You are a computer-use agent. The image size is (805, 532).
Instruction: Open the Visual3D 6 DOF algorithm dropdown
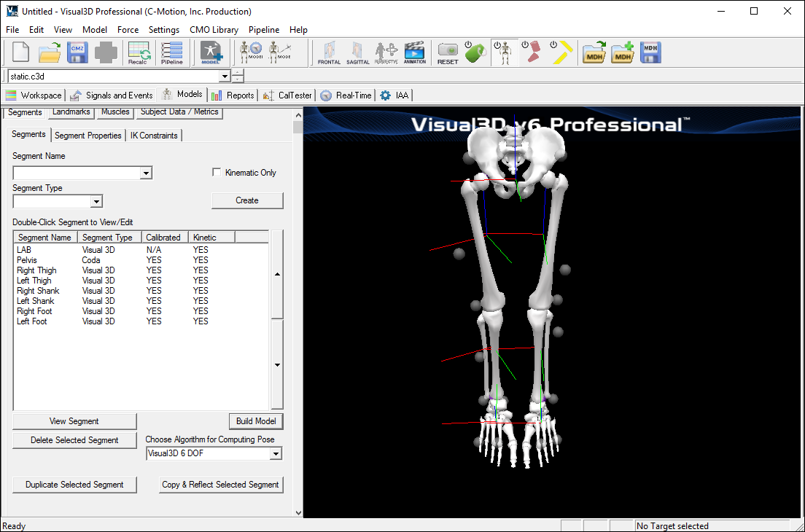[x=276, y=453]
